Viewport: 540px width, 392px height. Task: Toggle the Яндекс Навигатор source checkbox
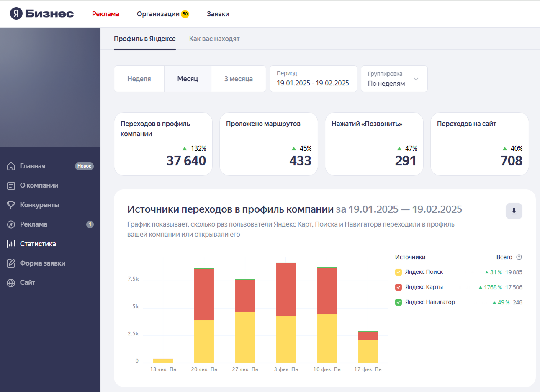click(x=399, y=302)
